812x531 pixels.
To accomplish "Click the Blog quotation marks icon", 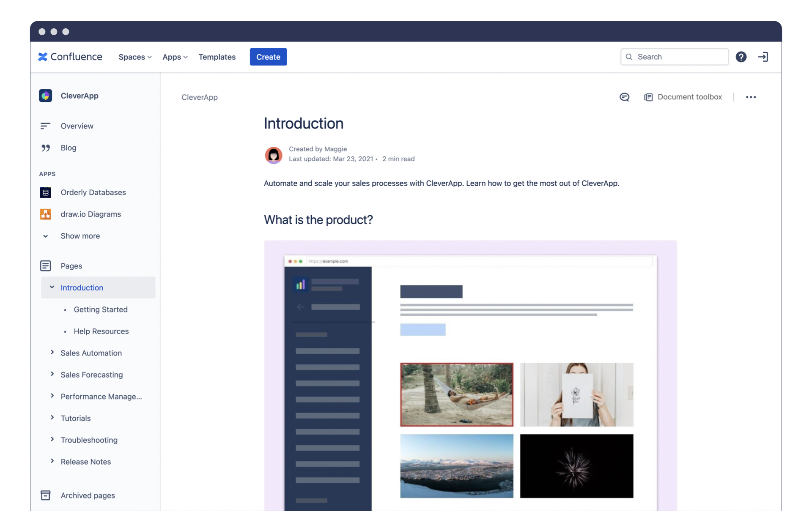I will (x=46, y=148).
